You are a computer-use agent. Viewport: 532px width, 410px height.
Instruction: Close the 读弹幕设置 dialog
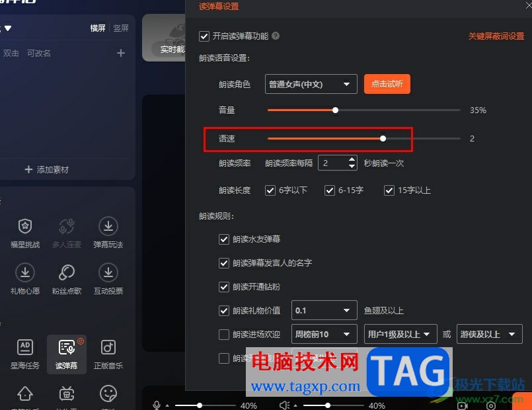tap(529, 5)
